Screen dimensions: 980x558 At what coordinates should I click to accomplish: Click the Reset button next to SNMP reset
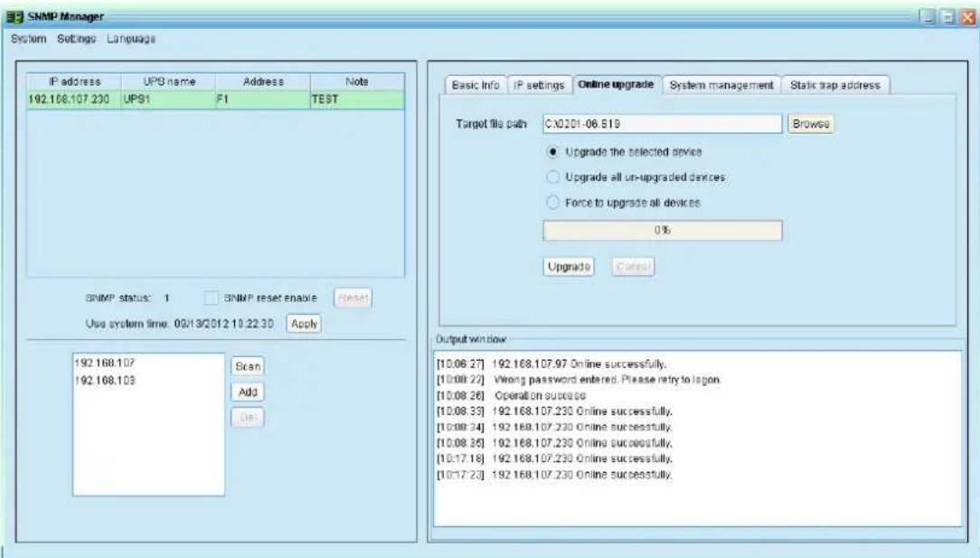(x=353, y=298)
